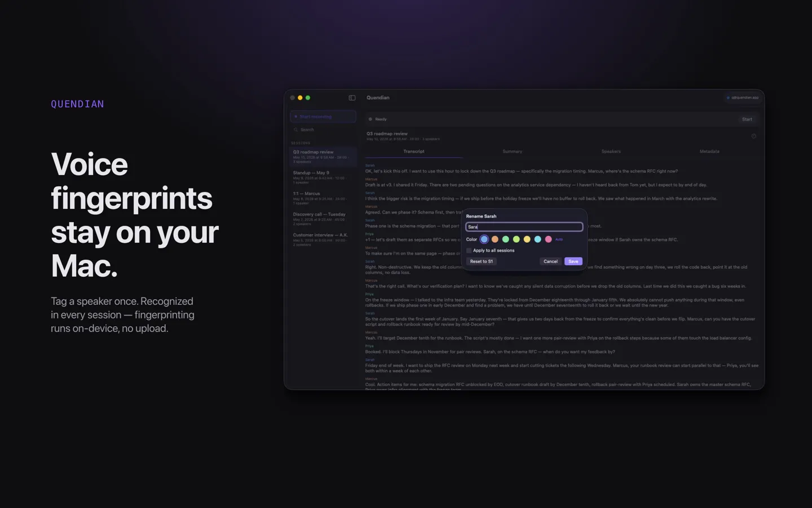Image resolution: width=812 pixels, height=508 pixels.
Task: Open the Standup — May 9 session
Action: click(323, 177)
